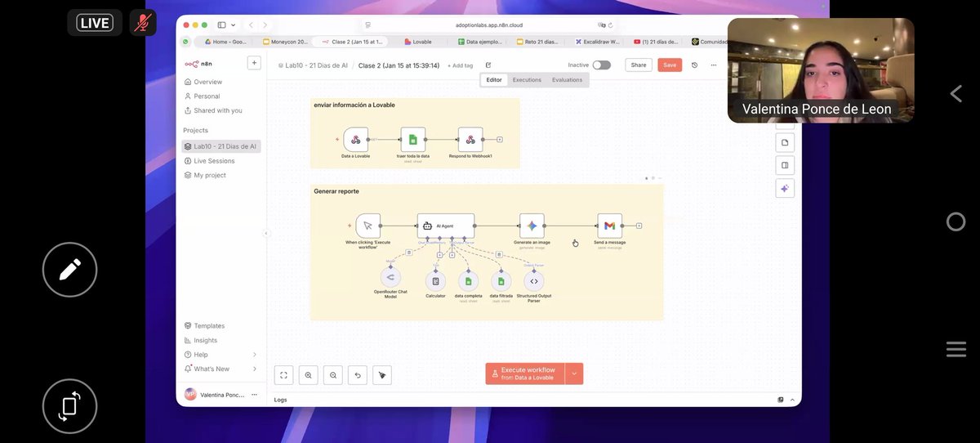Select Lab10 - 21 Días de AI project
This screenshot has width=980, height=443.
pos(220,146)
